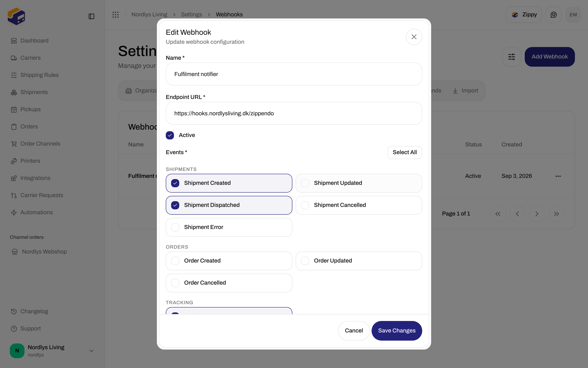Focus the Endpoint URL input field

(294, 113)
